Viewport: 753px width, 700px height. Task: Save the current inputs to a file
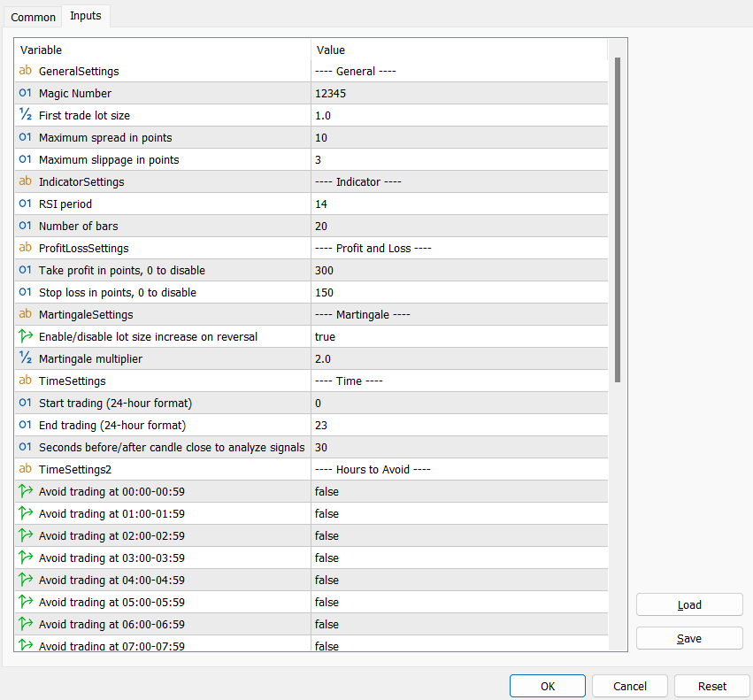click(689, 638)
